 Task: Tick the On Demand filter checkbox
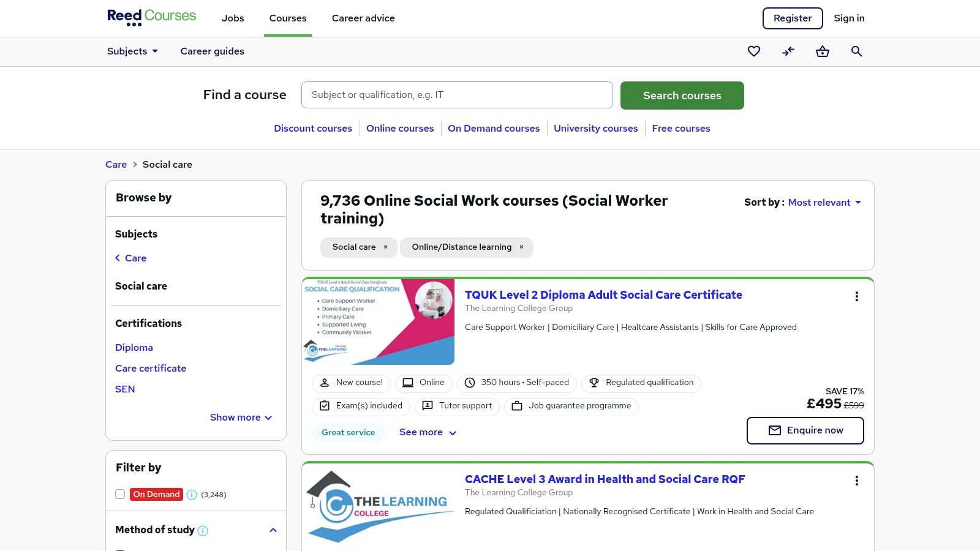pyautogui.click(x=120, y=494)
